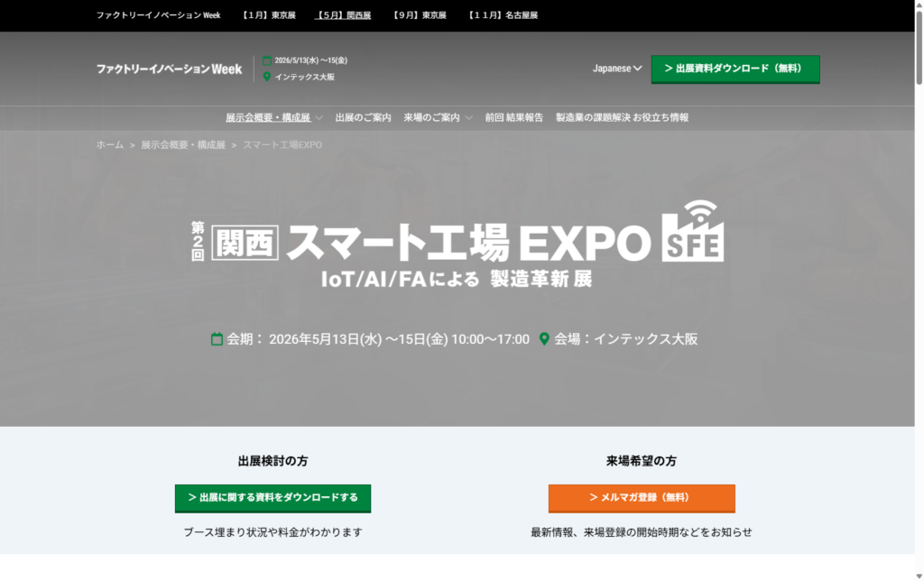Viewport: 924px width, 581px height.
Task: Click the calendar icon beside header dates
Action: click(x=266, y=60)
